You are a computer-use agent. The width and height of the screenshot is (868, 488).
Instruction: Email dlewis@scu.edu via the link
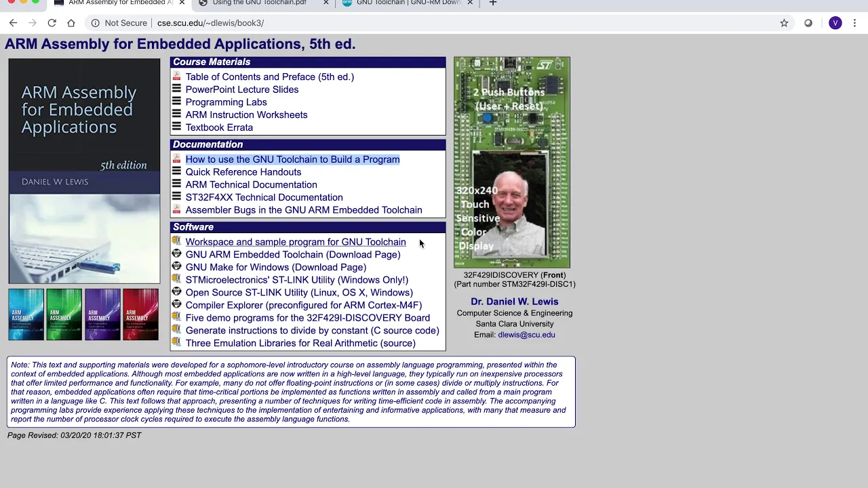pyautogui.click(x=526, y=335)
